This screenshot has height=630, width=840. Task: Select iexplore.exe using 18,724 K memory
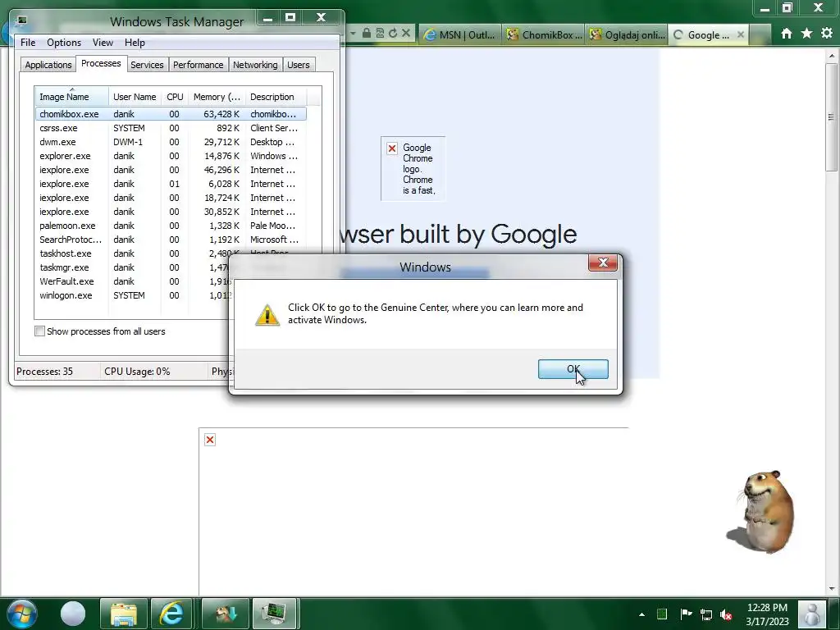pos(171,198)
